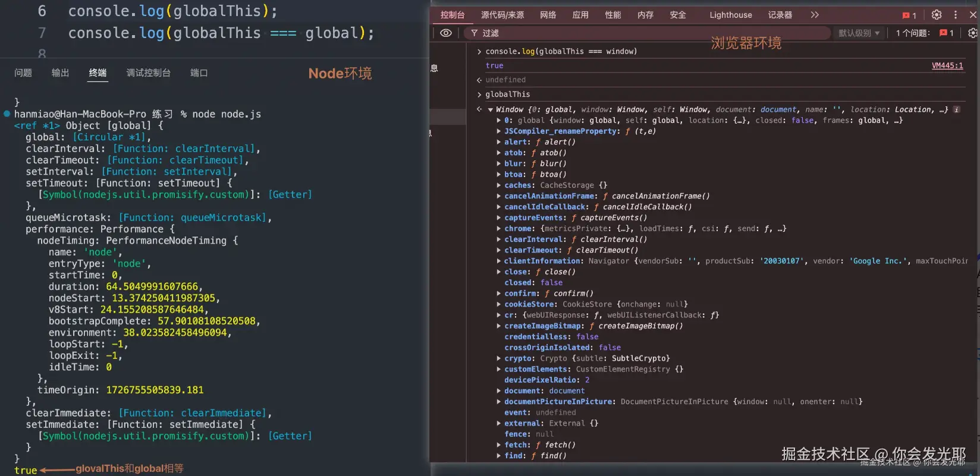Screen dimensions: 980x476
Task: Click timeOrigin value 1726755505839.181
Action: click(x=155, y=390)
